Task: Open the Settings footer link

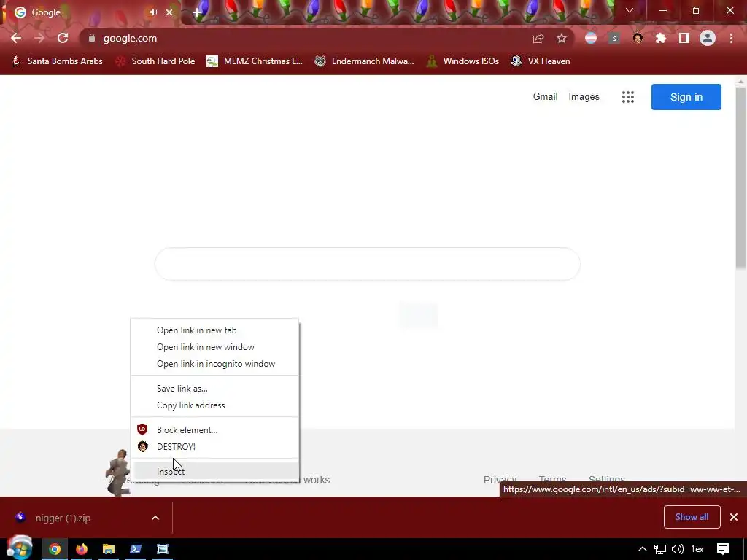Action: 606,478
